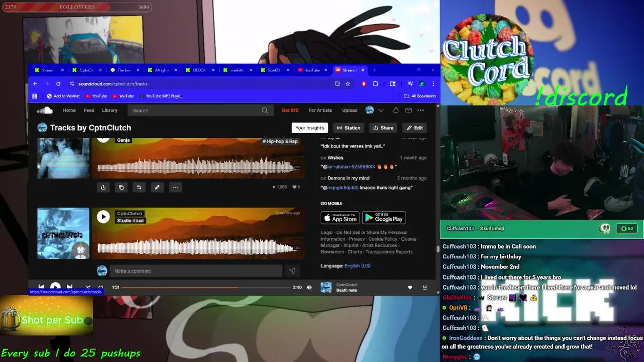Toggle repeat in the player bar
This screenshot has width=644, height=362.
click(x=101, y=287)
